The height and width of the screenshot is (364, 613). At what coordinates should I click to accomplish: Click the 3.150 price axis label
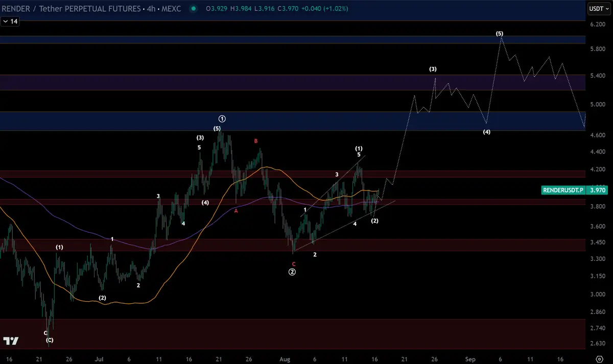pyautogui.click(x=598, y=276)
